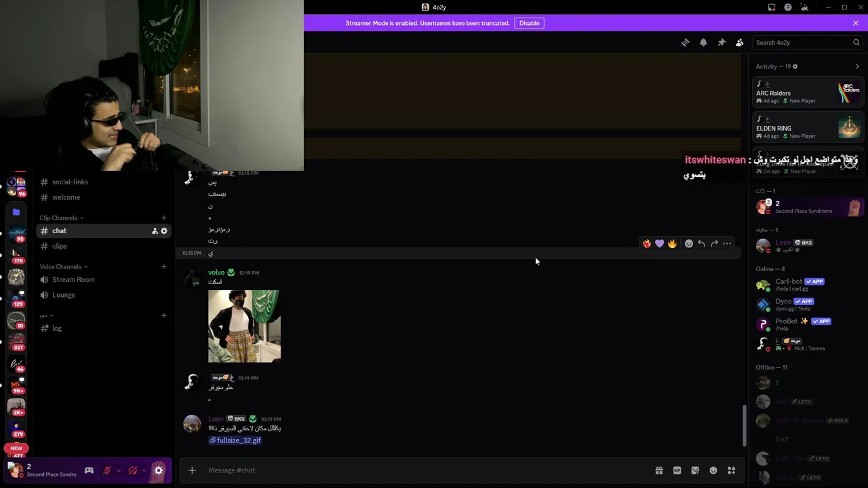Open volvo's username profile
Viewport: 868px width, 488px height.
(x=216, y=272)
